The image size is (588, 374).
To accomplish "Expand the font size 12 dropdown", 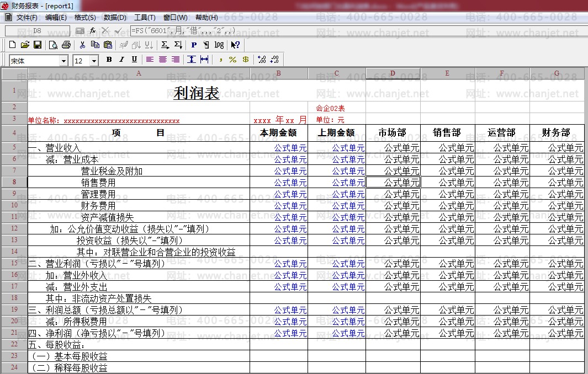I will point(94,61).
